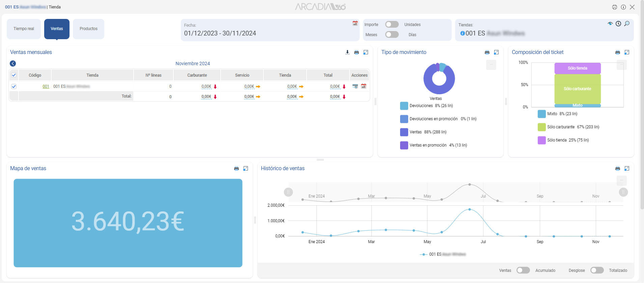Open store code 001 link
This screenshot has width=644, height=283.
tap(46, 86)
